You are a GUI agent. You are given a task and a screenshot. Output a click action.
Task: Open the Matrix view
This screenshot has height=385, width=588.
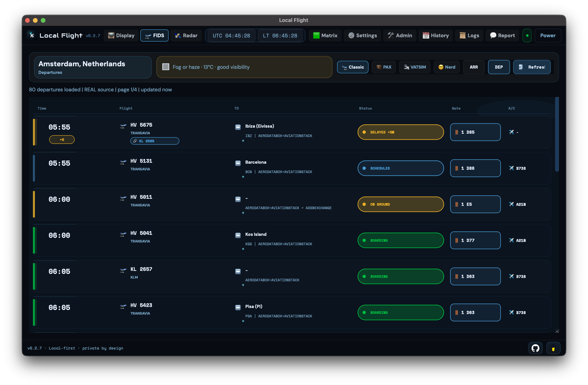click(x=325, y=35)
